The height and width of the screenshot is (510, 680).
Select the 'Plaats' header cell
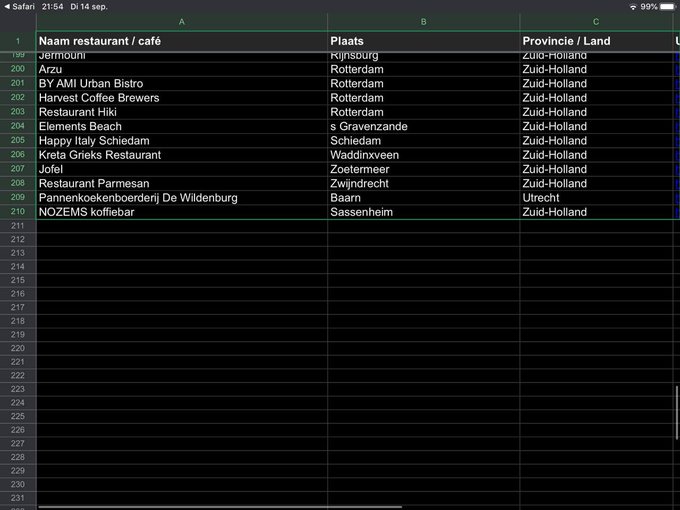[423, 41]
